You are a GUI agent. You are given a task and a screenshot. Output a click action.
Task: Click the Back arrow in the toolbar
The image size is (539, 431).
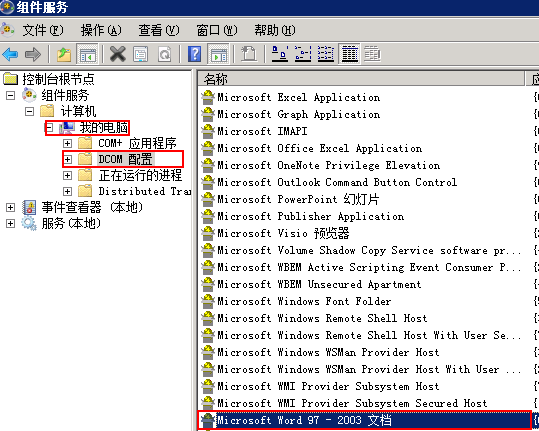(x=10, y=54)
